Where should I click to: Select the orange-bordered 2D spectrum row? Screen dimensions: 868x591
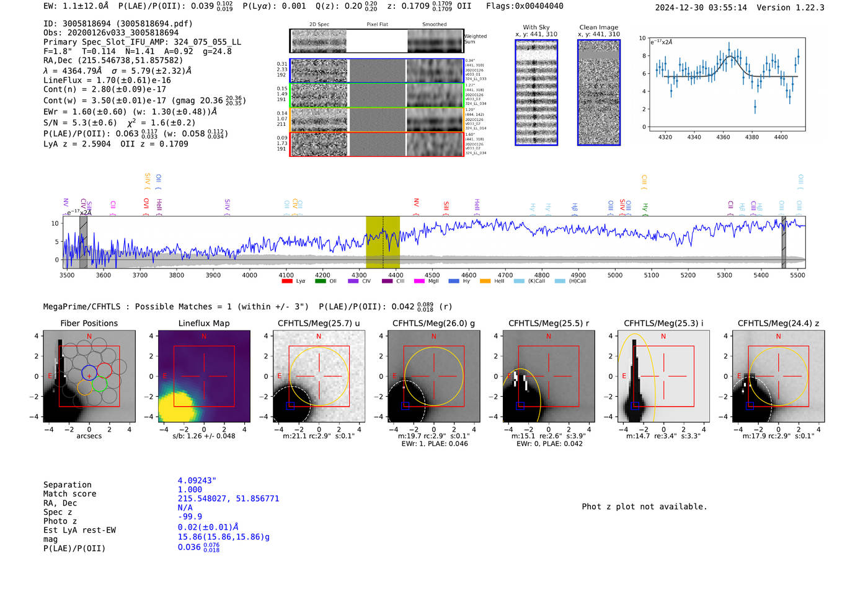[x=377, y=120]
